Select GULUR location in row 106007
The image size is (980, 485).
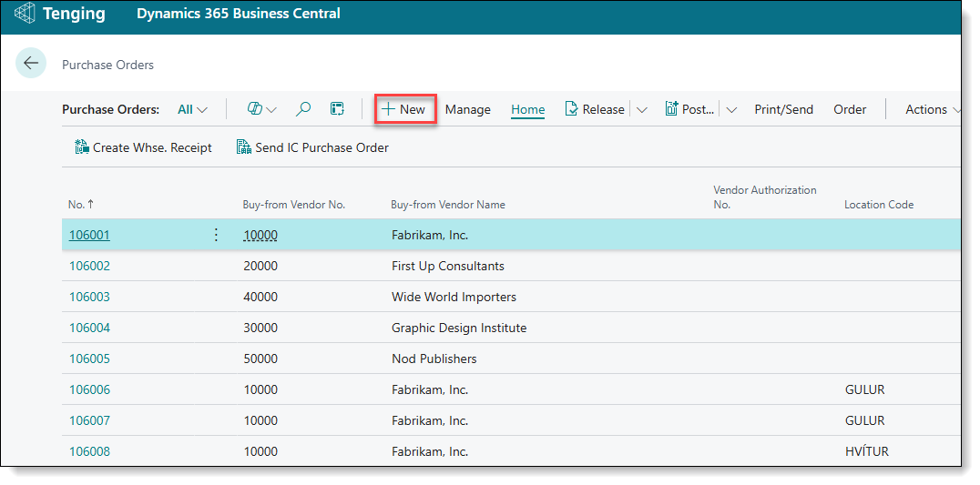[x=864, y=420]
